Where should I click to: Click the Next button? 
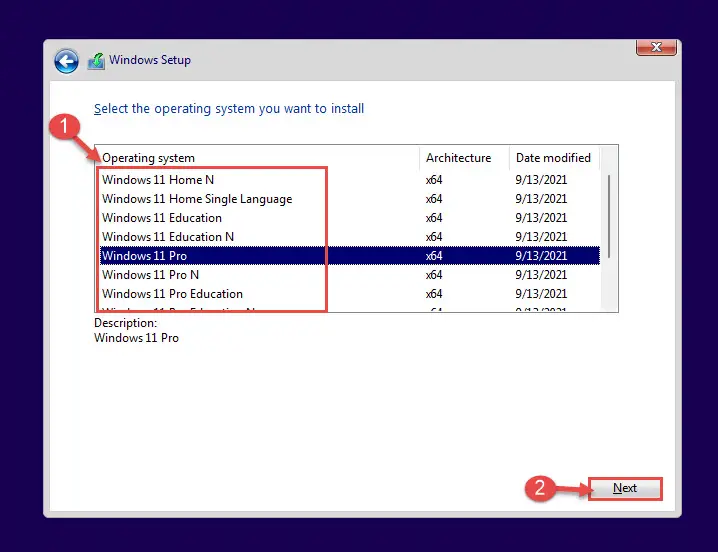(625, 488)
